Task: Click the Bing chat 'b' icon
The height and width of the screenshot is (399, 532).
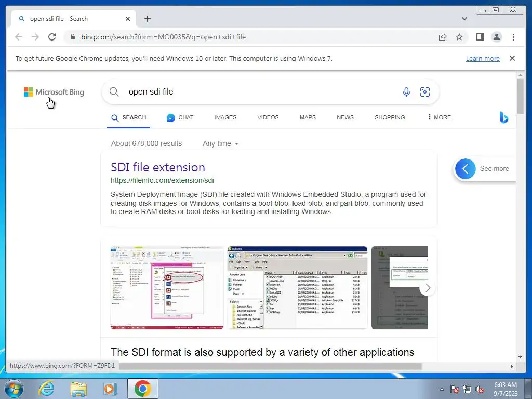Action: [504, 117]
